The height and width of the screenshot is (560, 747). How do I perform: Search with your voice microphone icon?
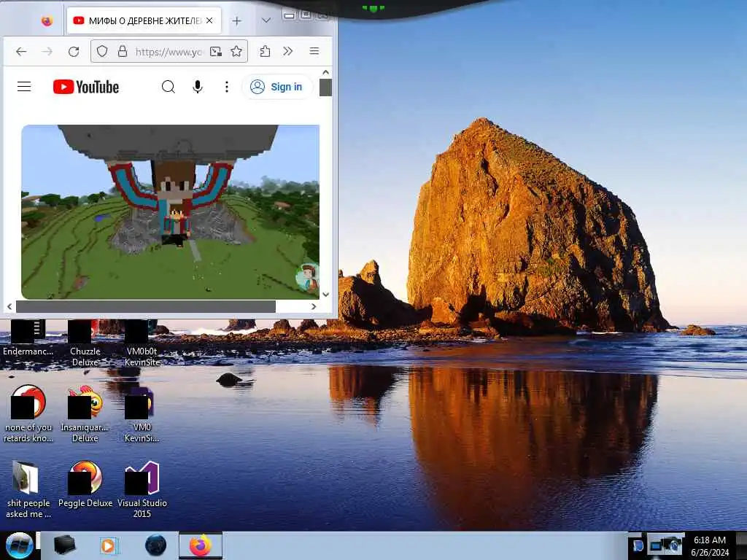click(x=198, y=87)
